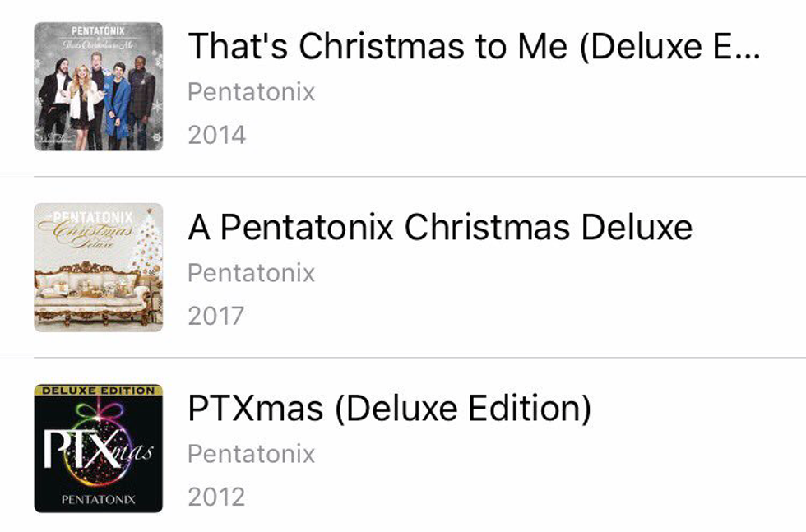Click the 2012 release year label
806x532 pixels.
[216, 496]
